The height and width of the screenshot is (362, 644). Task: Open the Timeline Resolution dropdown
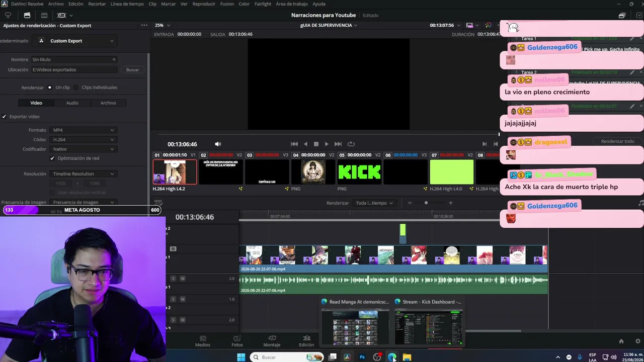84,174
